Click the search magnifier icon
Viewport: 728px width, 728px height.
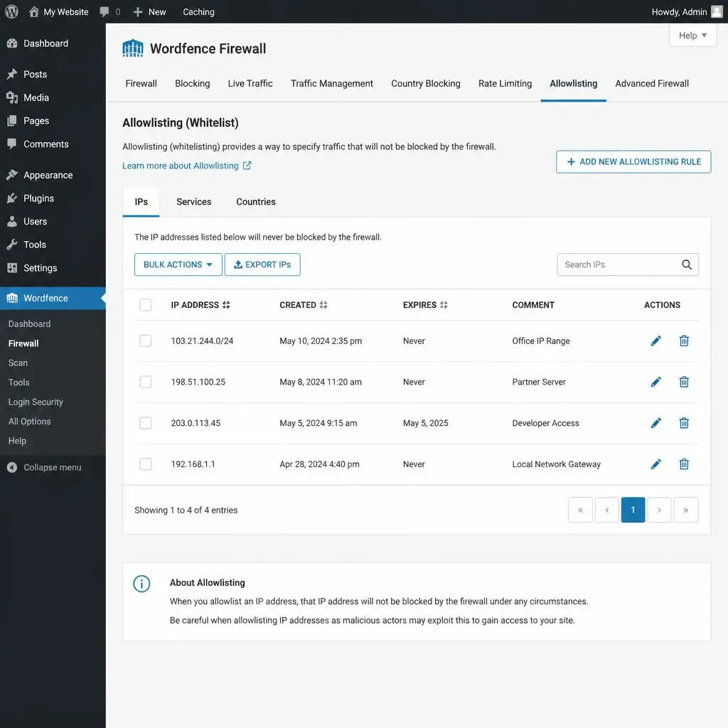coord(687,264)
